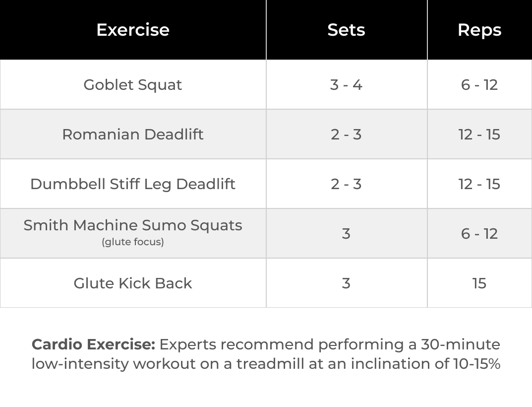This screenshot has width=532, height=407.
Task: Click the sets value for Romanian Deadlift
Action: (346, 135)
